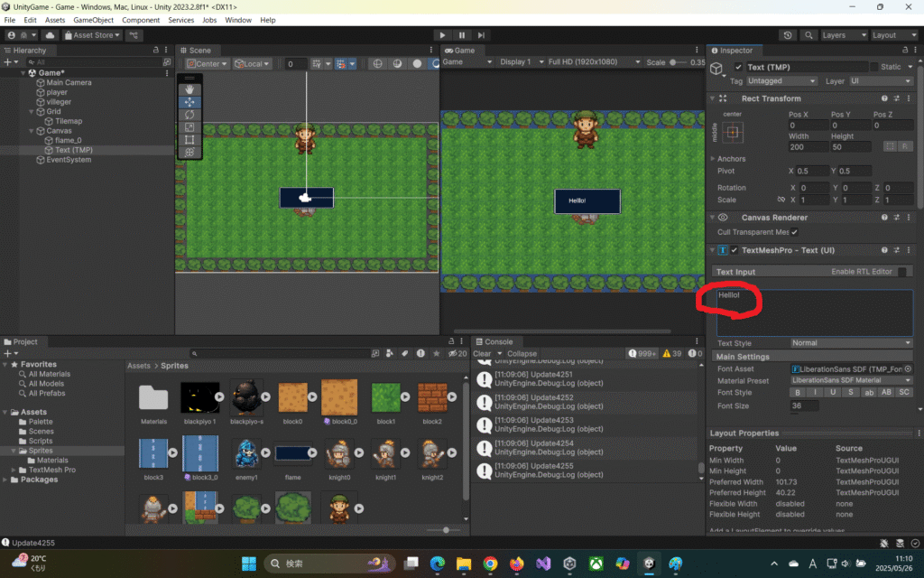Switch to the Scene tab
The width and height of the screenshot is (924, 578).
pyautogui.click(x=196, y=51)
